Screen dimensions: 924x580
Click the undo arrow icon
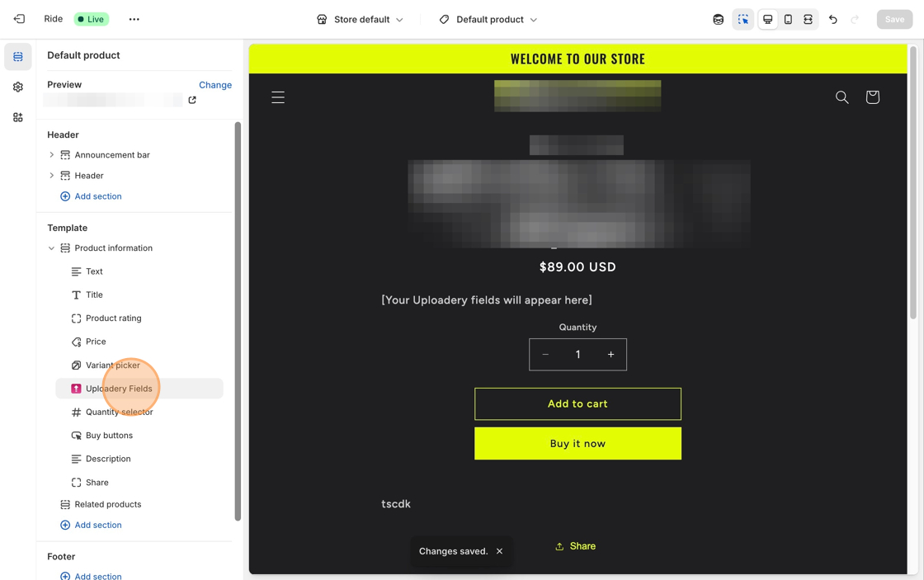coord(832,20)
